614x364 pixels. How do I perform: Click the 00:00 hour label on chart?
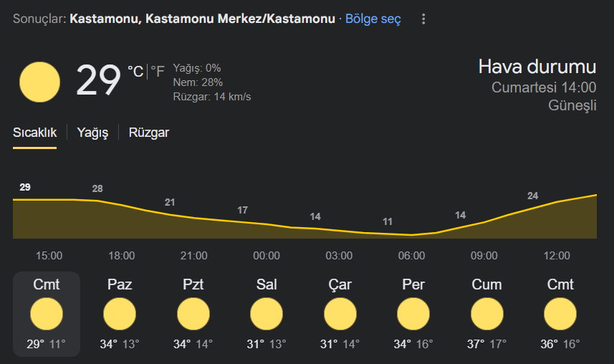click(x=267, y=256)
